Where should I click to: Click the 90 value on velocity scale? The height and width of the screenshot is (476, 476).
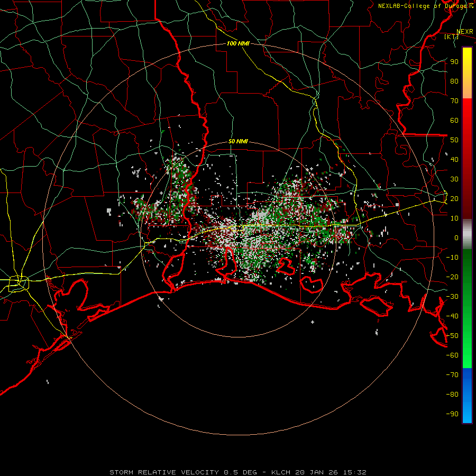coord(454,62)
